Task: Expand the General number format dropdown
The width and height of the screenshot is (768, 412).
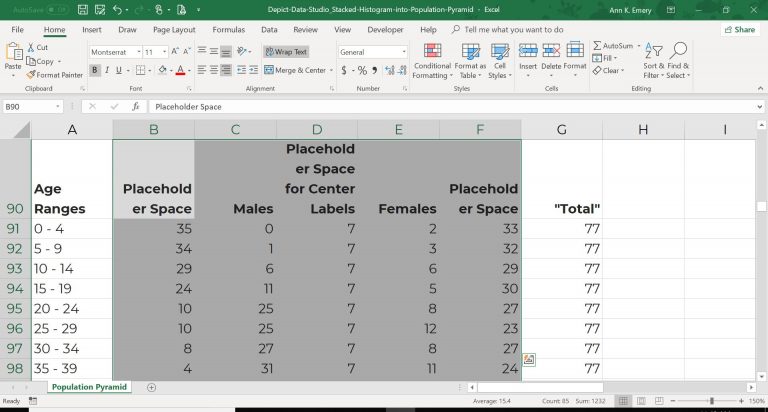Action: coord(403,52)
